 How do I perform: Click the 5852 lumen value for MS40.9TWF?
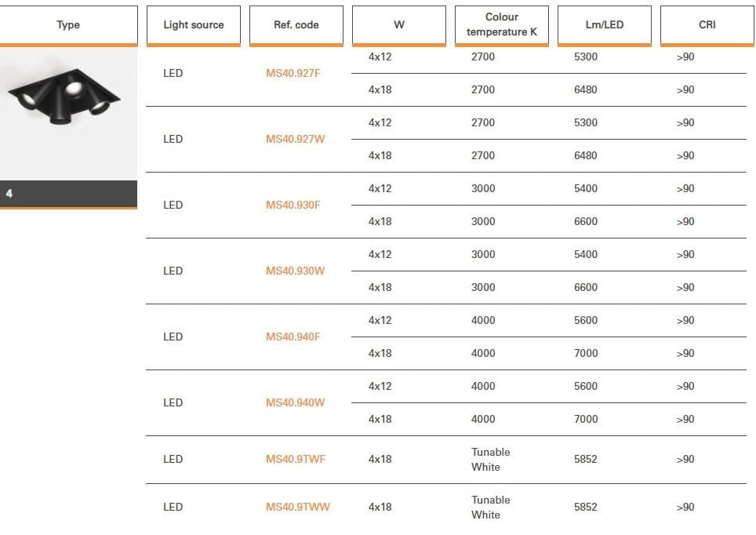[586, 460]
